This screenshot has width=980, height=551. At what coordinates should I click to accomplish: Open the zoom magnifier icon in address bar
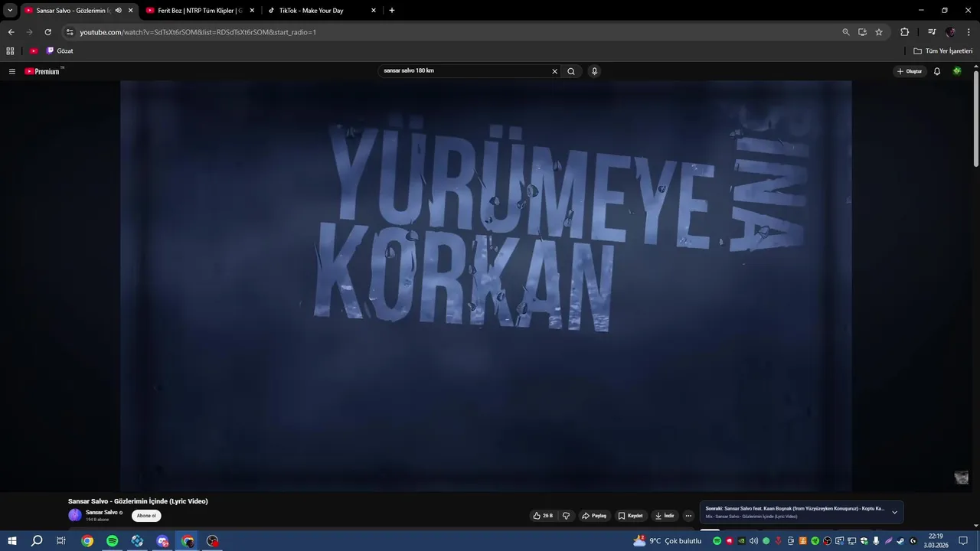pos(846,32)
